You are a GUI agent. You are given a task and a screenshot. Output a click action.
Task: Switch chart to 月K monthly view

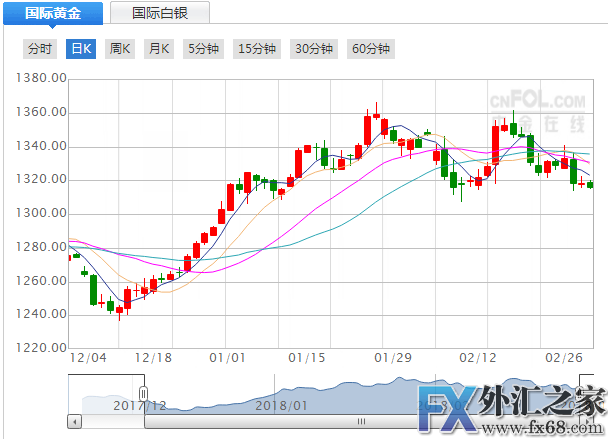[159, 49]
